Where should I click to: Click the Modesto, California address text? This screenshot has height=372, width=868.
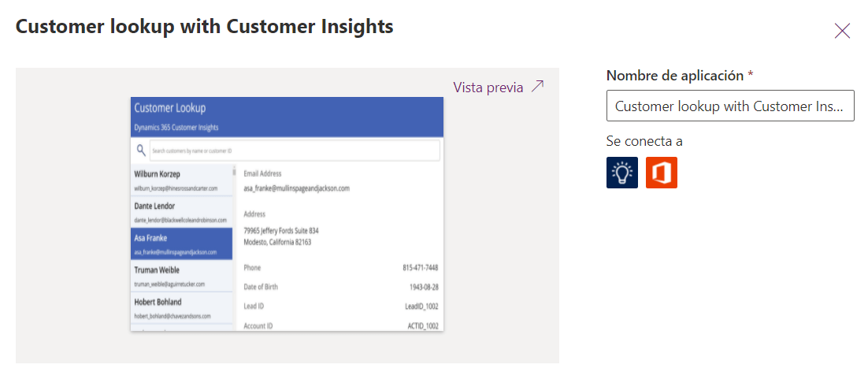[277, 242]
